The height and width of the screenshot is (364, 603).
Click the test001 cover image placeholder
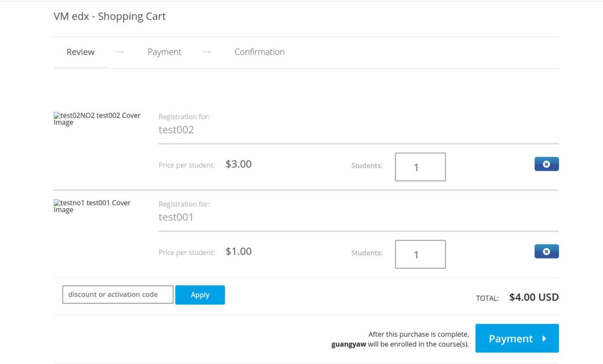coord(92,206)
